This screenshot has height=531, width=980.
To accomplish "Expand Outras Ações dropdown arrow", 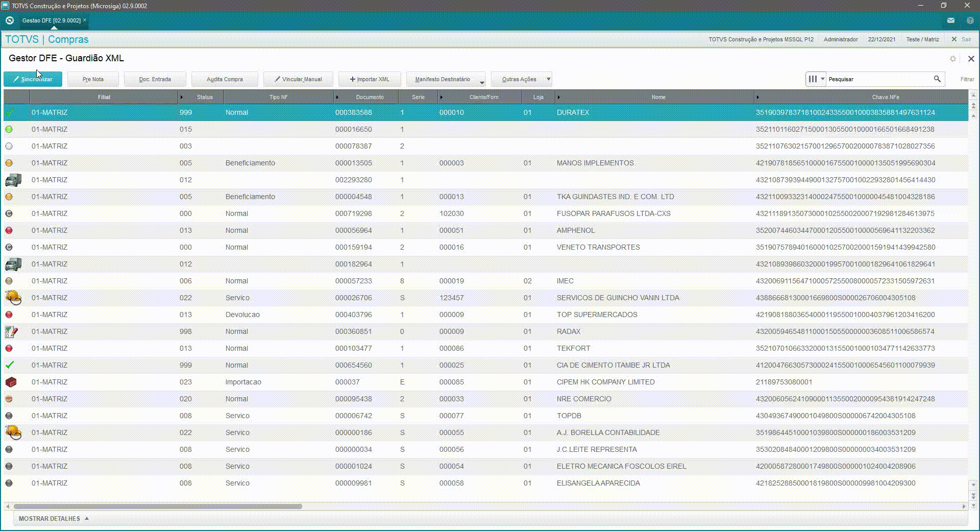I will coord(549,79).
